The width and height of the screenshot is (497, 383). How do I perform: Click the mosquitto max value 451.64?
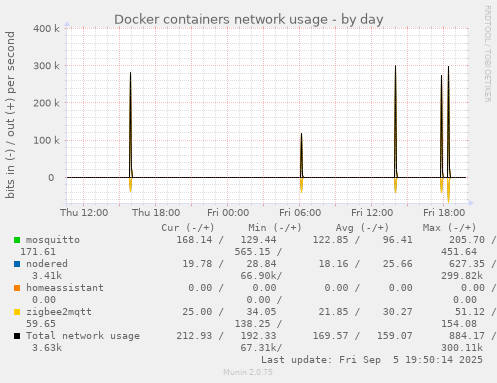click(x=459, y=252)
